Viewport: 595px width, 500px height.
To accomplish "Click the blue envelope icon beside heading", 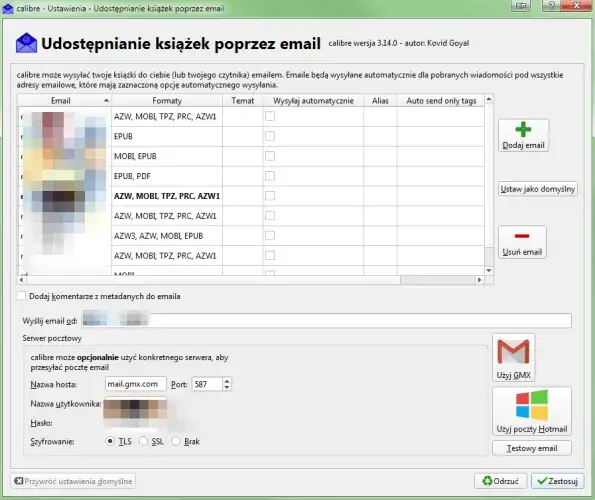I will (x=27, y=42).
